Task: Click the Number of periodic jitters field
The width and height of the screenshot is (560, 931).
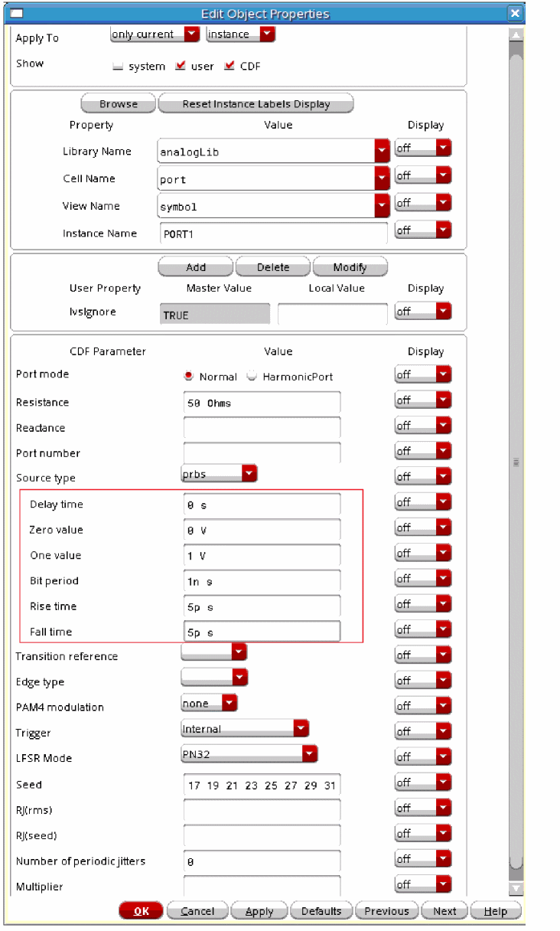Action: click(262, 861)
